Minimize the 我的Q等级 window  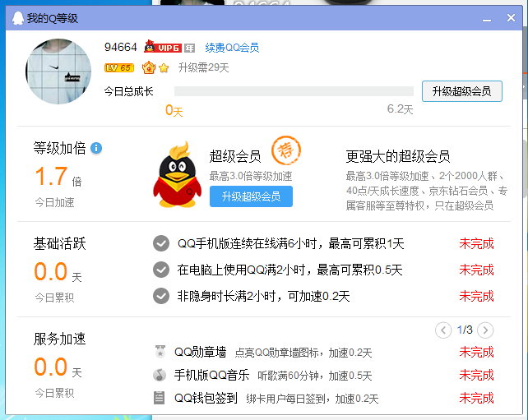pyautogui.click(x=486, y=19)
